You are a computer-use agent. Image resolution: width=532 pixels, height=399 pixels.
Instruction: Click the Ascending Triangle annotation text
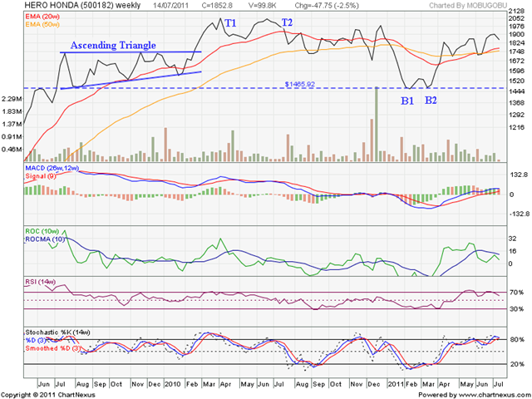[x=113, y=46]
